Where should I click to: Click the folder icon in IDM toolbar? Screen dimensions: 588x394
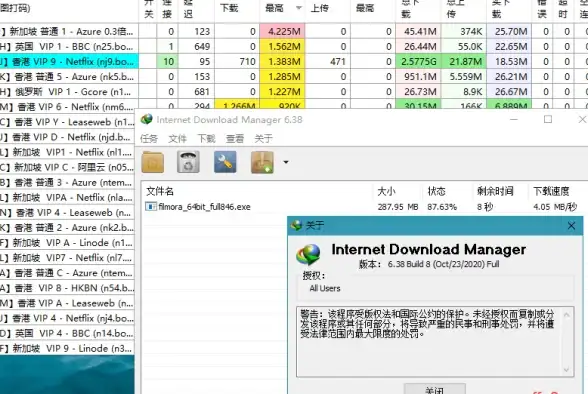coord(153,162)
